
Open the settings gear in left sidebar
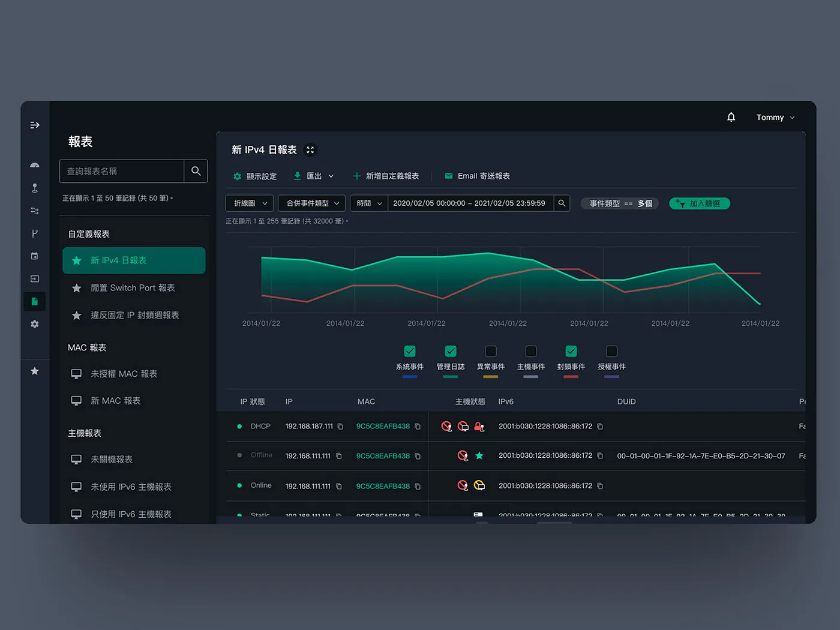click(35, 324)
